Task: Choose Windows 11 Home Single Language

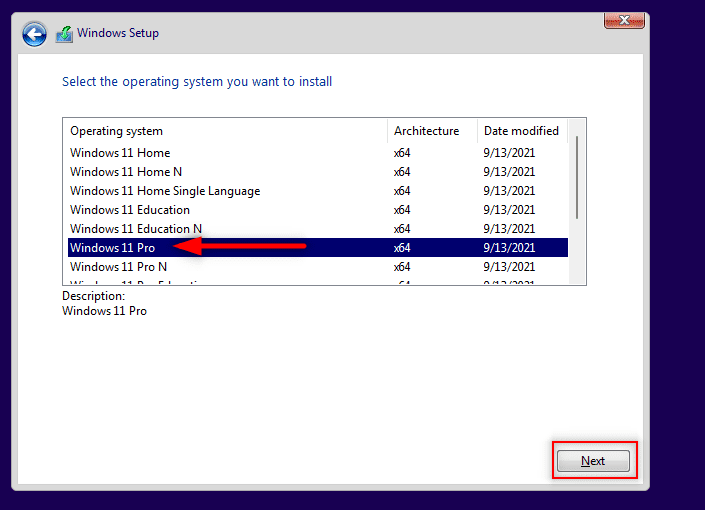Action: (x=318, y=191)
